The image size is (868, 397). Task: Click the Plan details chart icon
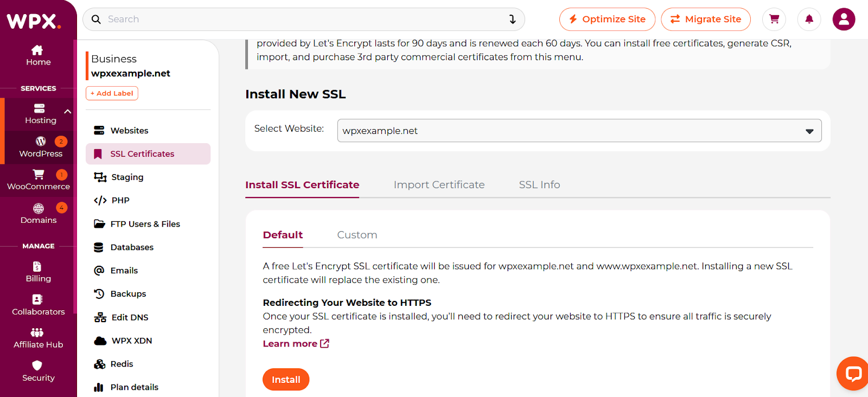[99, 387]
